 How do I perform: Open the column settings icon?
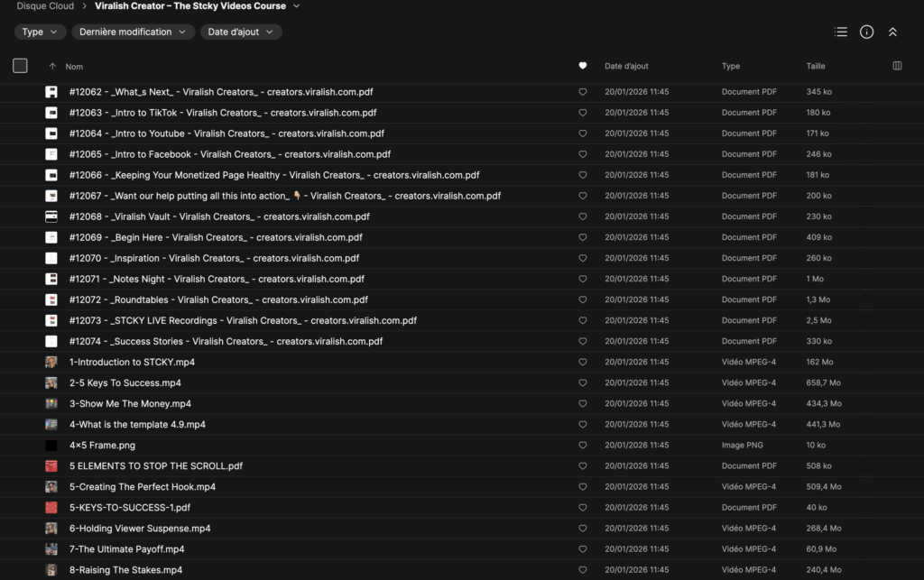click(896, 66)
